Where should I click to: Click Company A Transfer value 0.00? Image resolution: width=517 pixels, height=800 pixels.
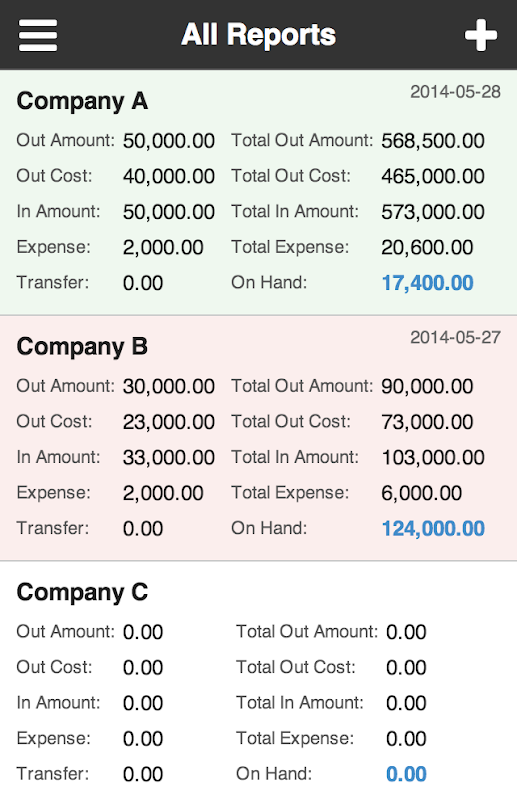tap(143, 283)
